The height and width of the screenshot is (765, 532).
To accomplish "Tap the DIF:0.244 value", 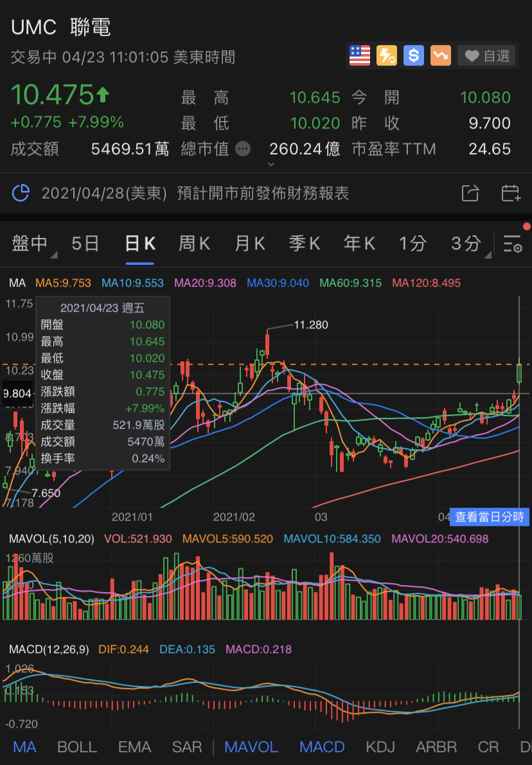I will 123,649.
